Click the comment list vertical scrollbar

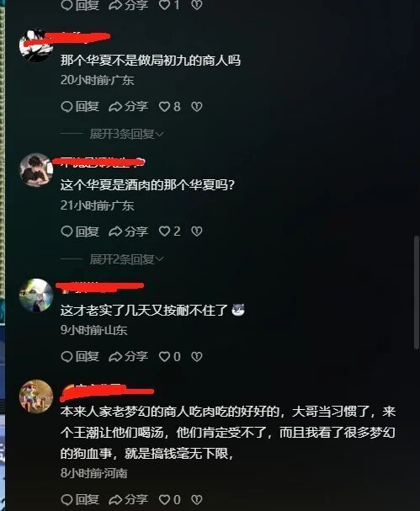416,292
